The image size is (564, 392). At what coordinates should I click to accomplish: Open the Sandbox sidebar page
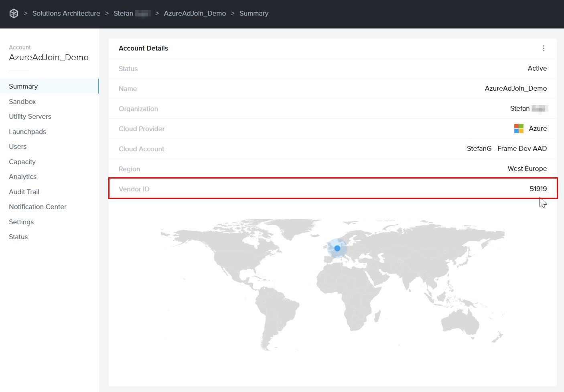click(22, 102)
